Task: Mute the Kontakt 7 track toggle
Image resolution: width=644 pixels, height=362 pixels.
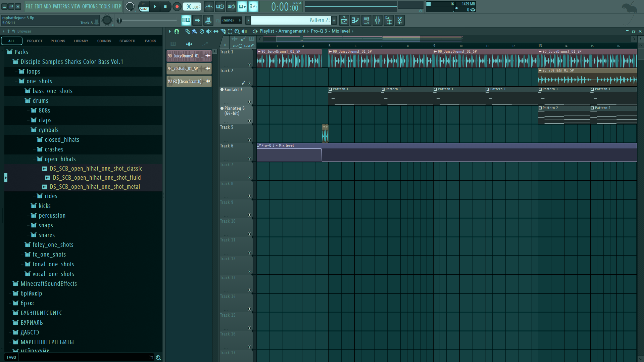Action: point(249,102)
